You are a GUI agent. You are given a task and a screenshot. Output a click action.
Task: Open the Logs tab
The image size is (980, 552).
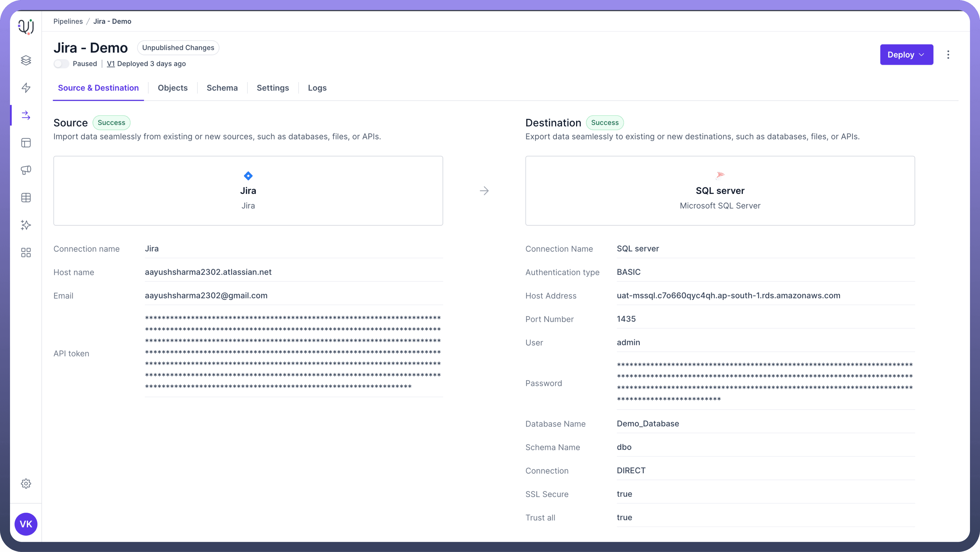(317, 88)
